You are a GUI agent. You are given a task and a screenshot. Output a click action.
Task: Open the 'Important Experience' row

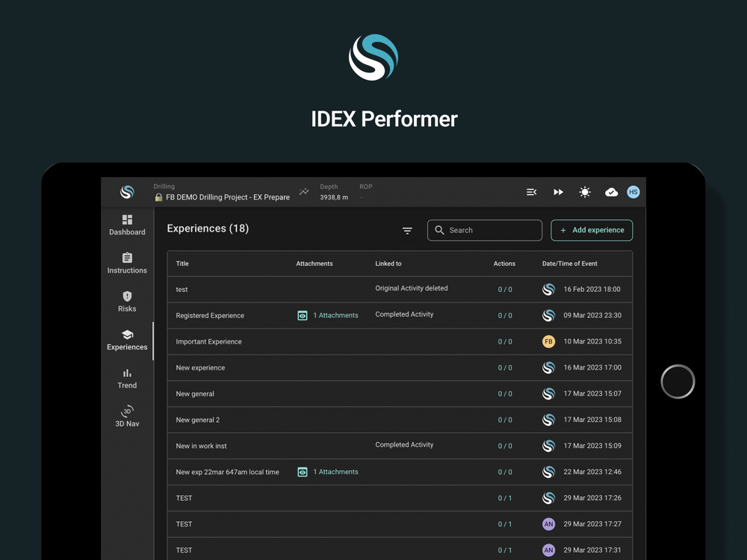point(400,341)
